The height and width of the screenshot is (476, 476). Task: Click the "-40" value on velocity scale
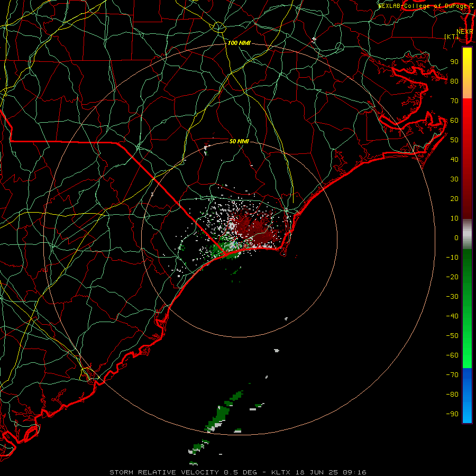coord(452,316)
